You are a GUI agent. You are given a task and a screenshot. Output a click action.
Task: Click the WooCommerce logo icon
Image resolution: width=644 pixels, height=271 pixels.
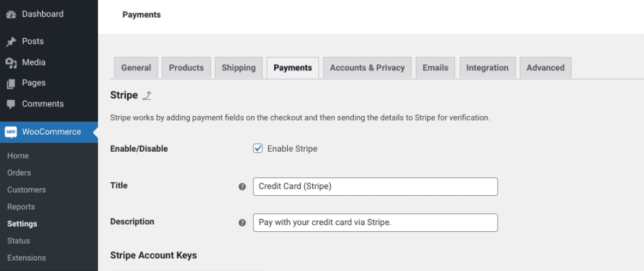click(11, 132)
